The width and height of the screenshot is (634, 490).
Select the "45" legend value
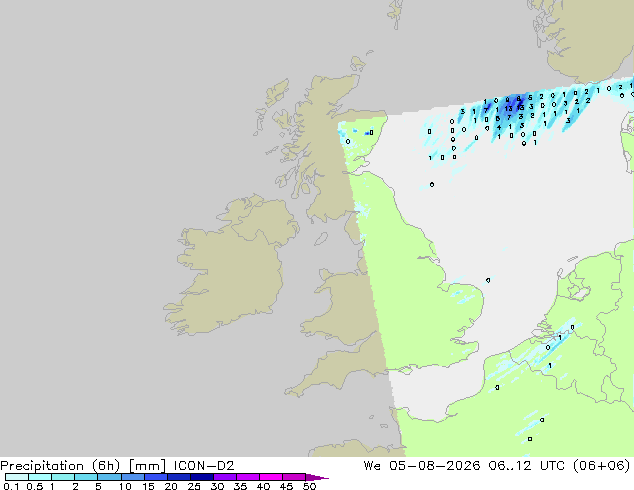(x=286, y=486)
